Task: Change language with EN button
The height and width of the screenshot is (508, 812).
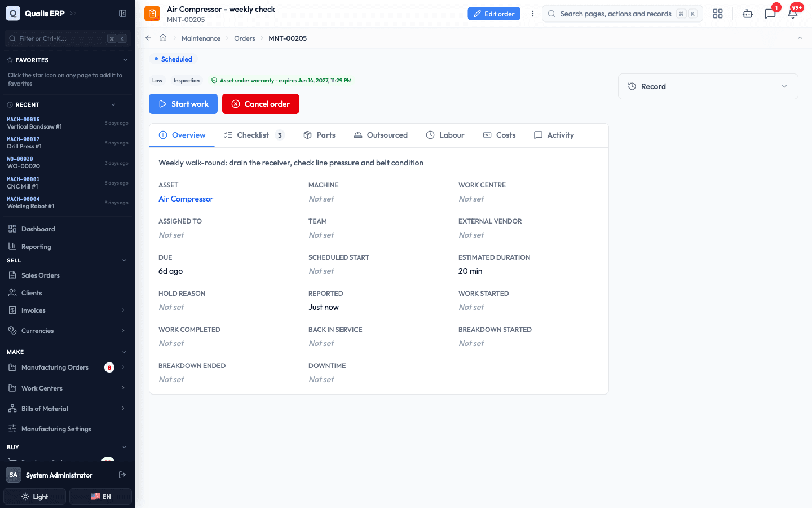Action: 100,497
